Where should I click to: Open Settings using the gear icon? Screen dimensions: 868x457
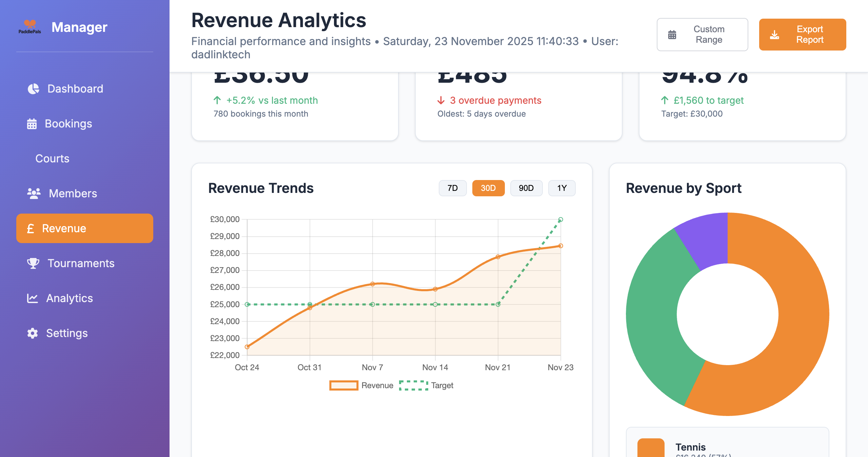pos(32,333)
